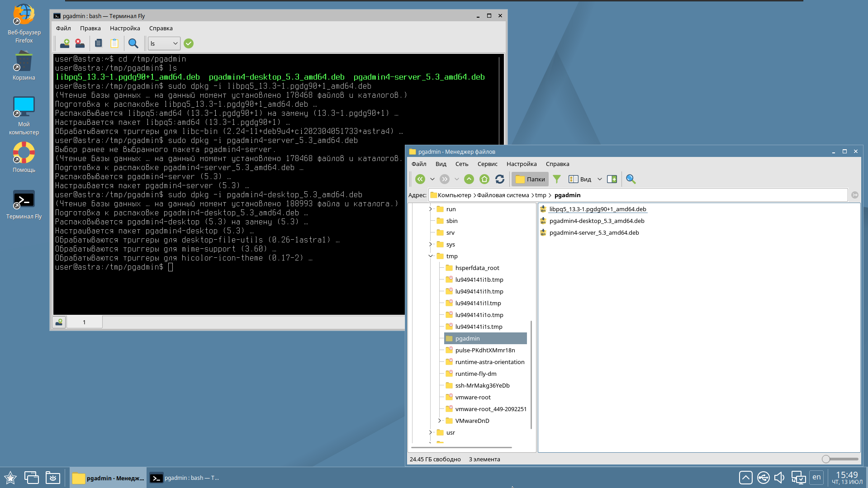Open terminal search with the magnifier icon
868x488 pixels.
(133, 43)
